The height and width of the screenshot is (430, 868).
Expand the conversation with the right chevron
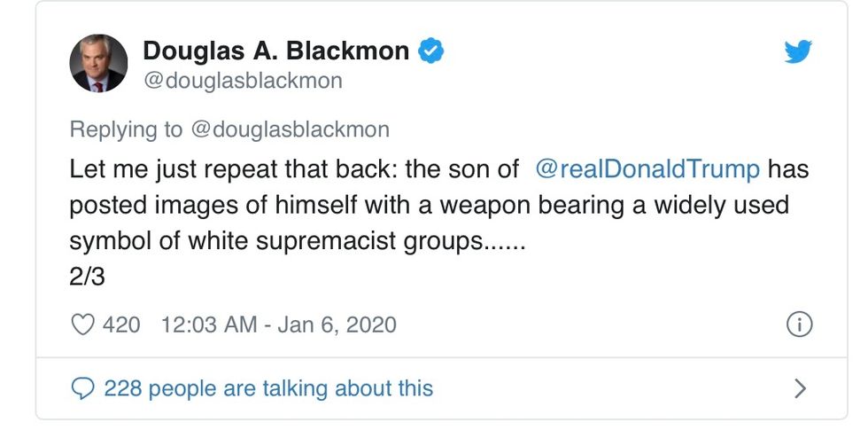coord(800,388)
